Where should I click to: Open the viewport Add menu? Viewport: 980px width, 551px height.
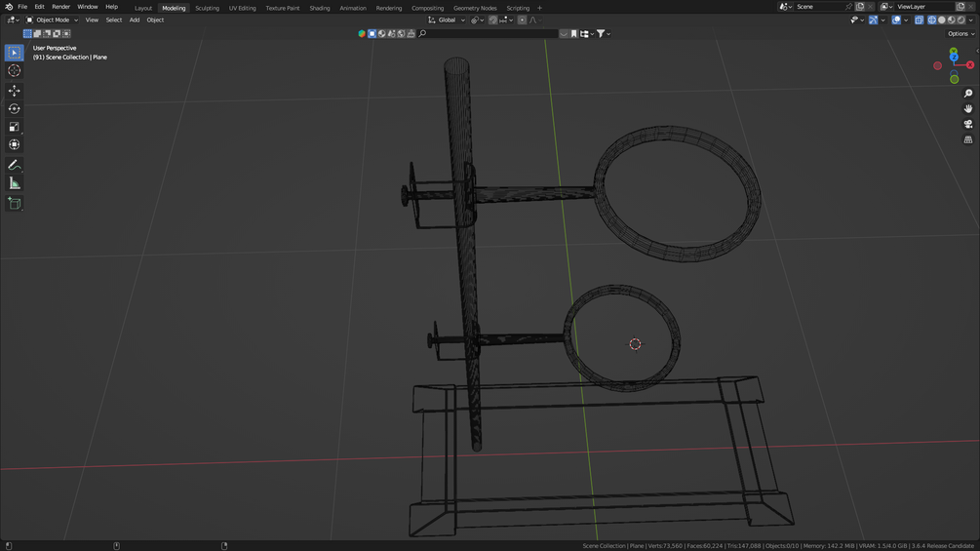click(x=135, y=20)
